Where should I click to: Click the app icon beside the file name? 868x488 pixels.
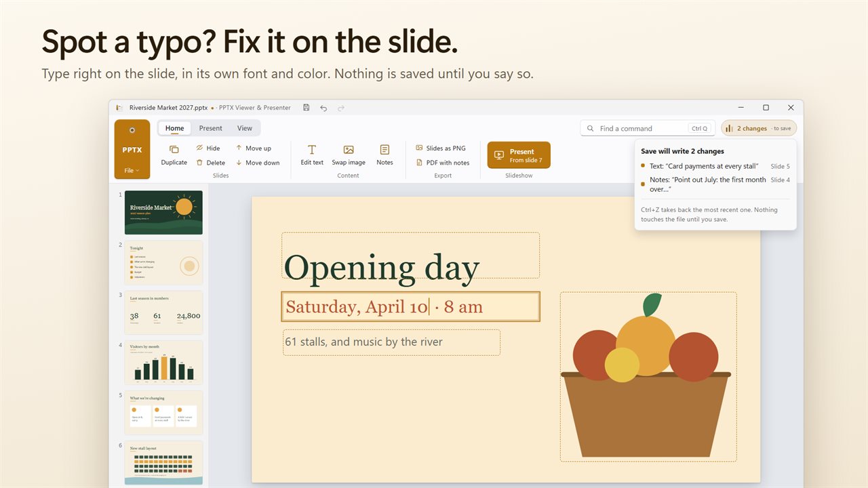point(119,108)
